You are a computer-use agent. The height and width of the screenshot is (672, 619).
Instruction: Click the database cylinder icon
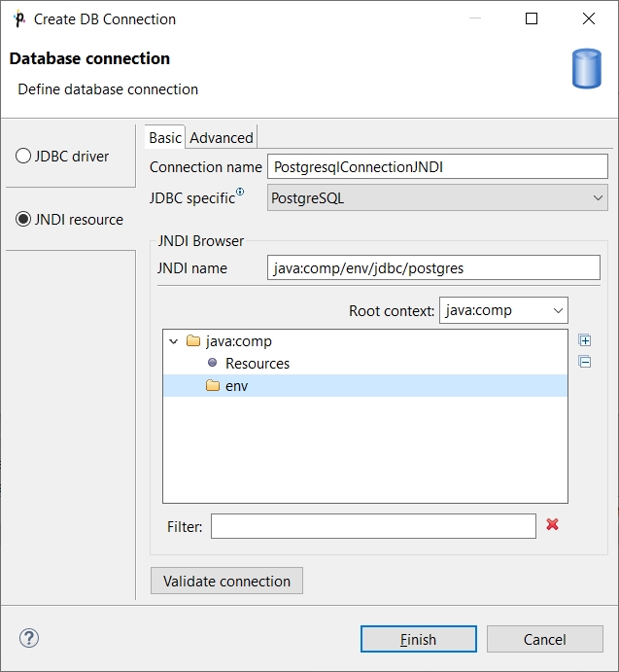click(586, 69)
